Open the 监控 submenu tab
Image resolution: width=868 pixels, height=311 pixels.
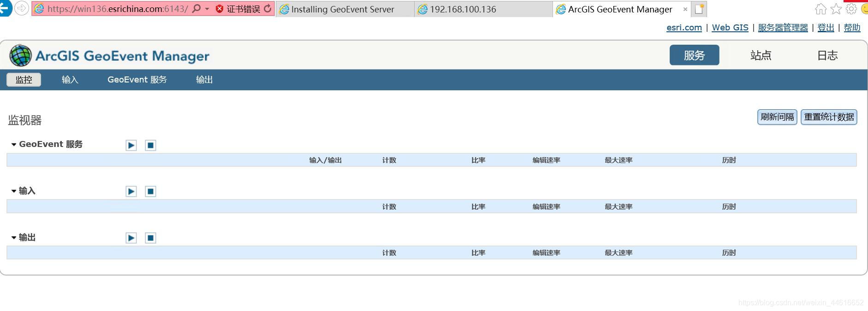(24, 80)
